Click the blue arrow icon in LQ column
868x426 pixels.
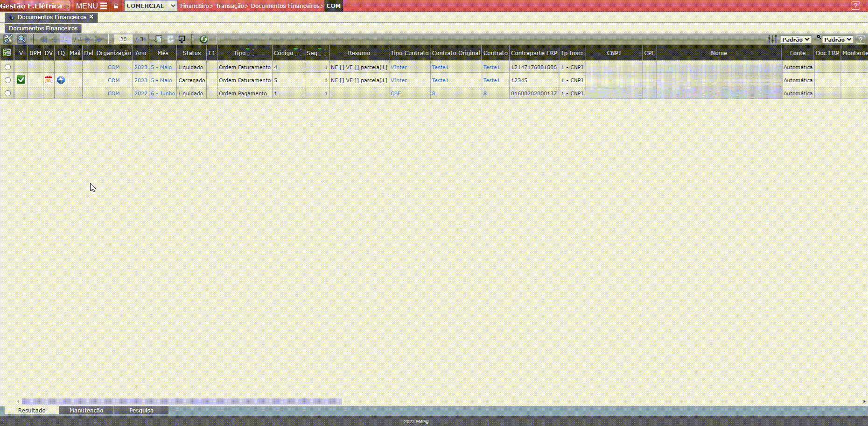(x=61, y=80)
